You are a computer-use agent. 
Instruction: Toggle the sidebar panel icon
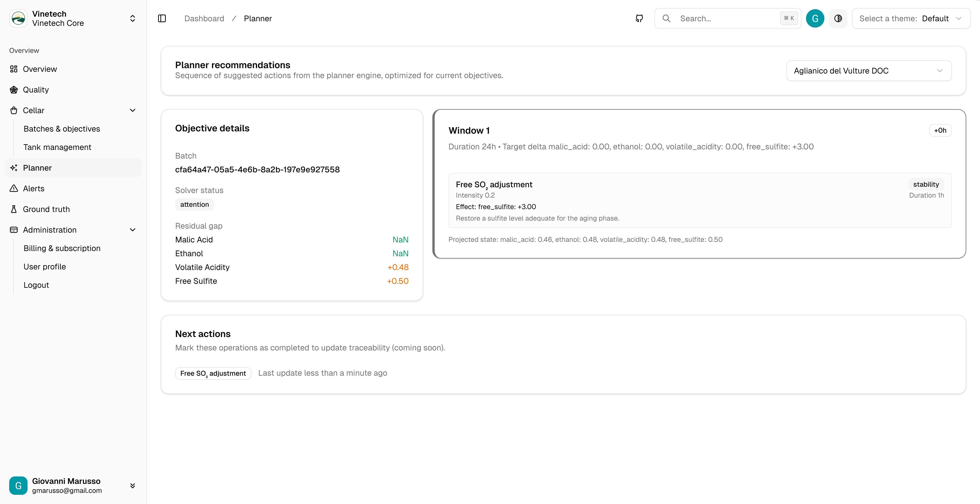tap(162, 18)
